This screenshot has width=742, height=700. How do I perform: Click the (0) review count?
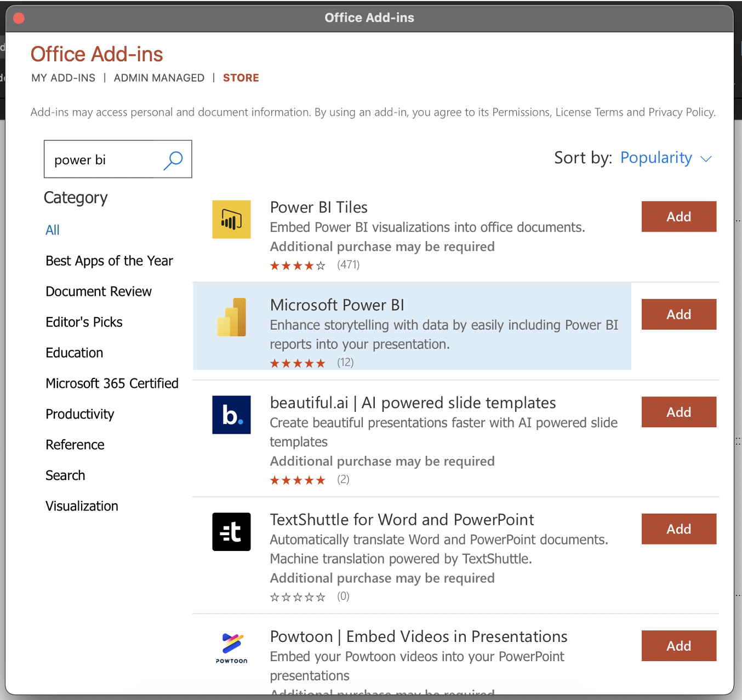[x=343, y=596]
